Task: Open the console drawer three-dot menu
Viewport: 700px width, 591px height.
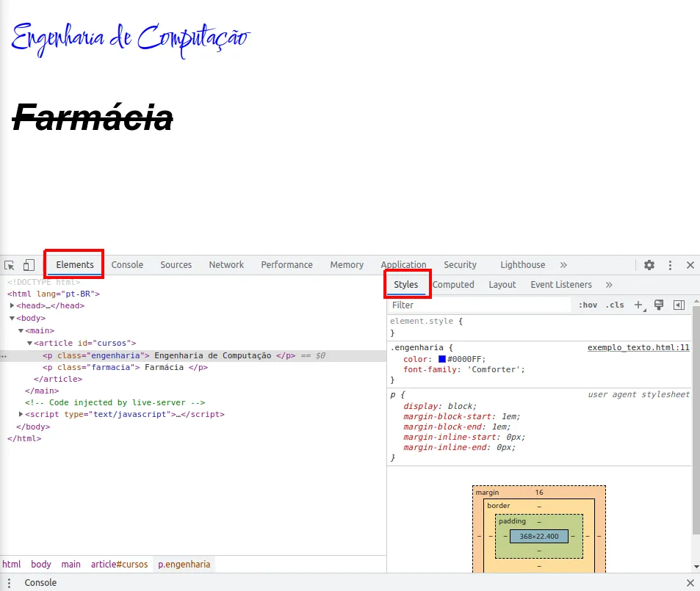Action: click(x=9, y=582)
